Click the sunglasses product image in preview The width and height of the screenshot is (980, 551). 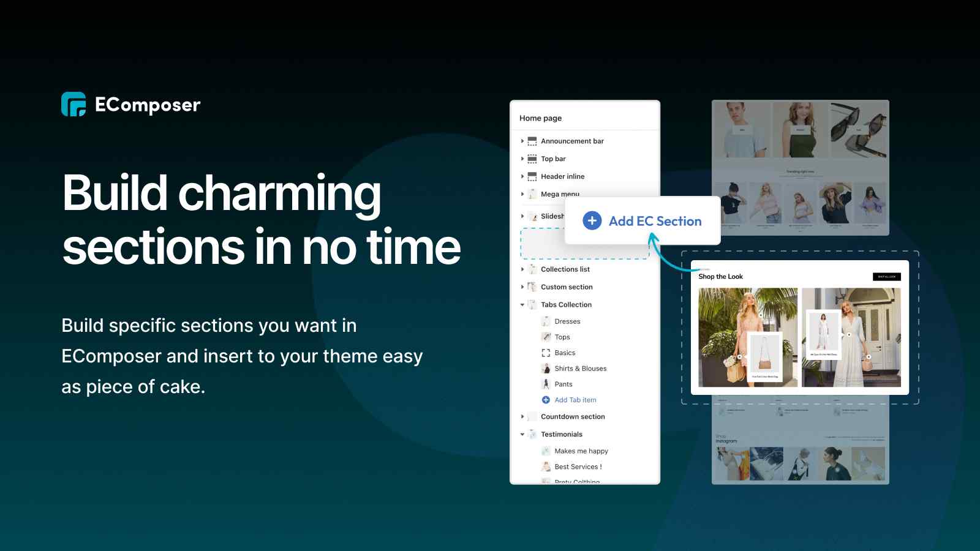tap(858, 130)
